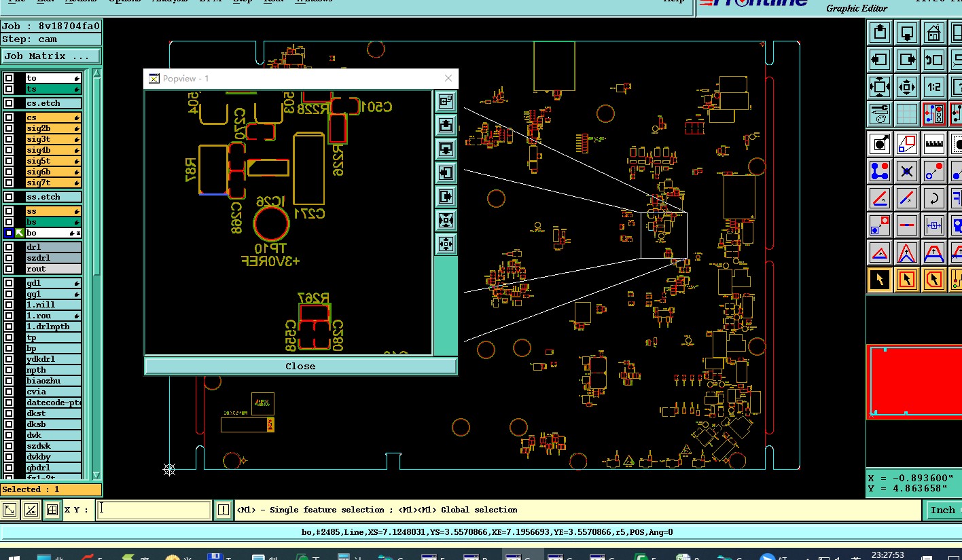Select the copy/transform squares tool

pyautogui.click(x=907, y=143)
